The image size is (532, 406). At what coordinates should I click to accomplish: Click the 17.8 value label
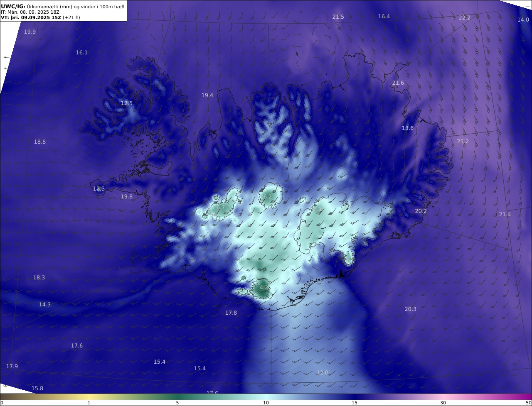click(x=231, y=313)
